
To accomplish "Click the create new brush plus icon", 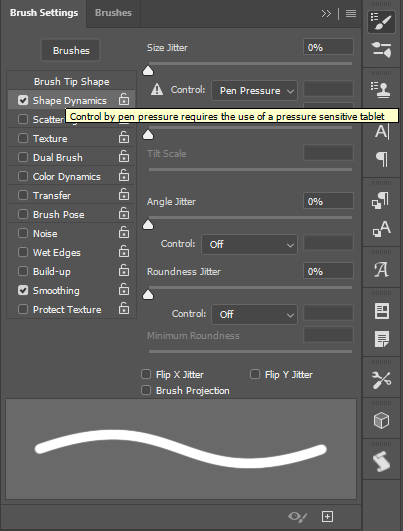I will pos(327,516).
